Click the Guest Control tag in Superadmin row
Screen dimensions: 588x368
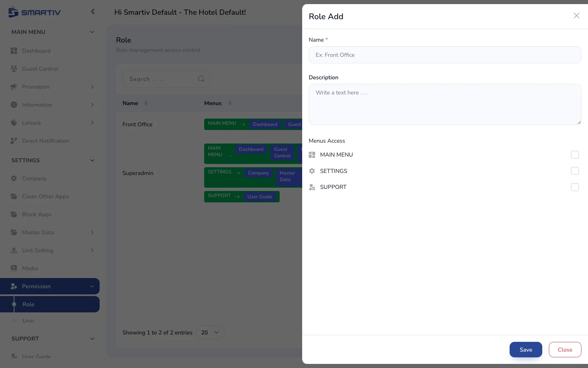pos(282,153)
